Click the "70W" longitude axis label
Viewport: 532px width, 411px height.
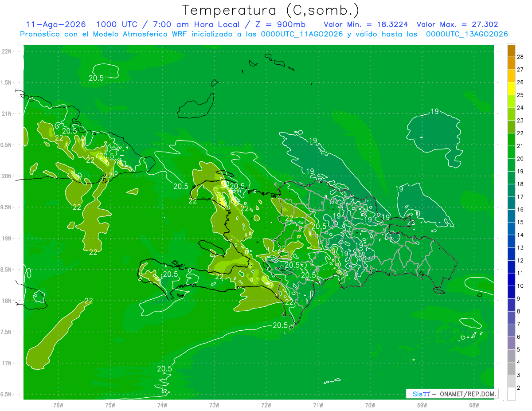pyautogui.click(x=370, y=405)
